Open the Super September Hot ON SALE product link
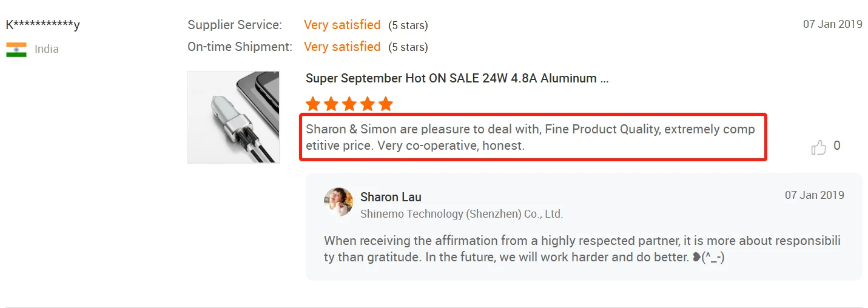 click(x=457, y=78)
